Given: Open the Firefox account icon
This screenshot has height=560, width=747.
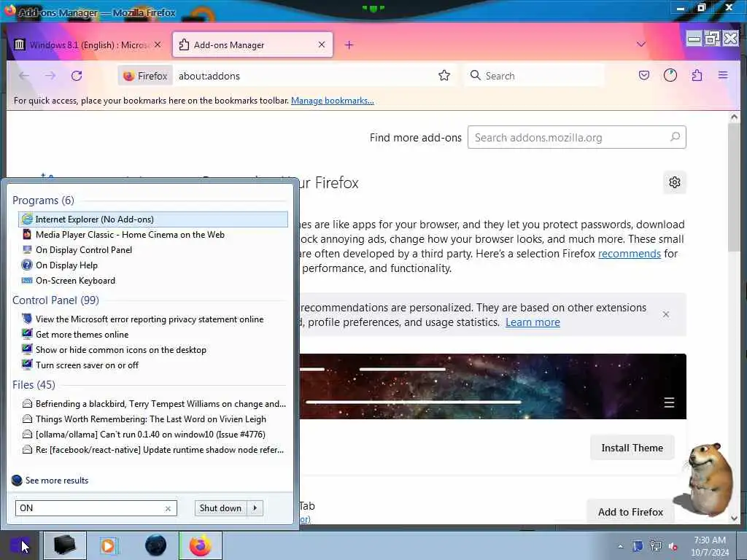Looking at the screenshot, I should [670, 75].
